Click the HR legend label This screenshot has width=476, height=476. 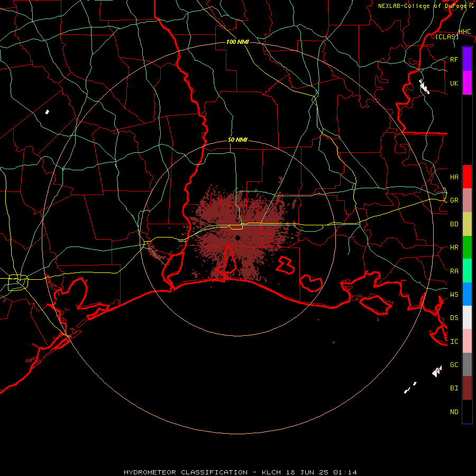point(454,248)
